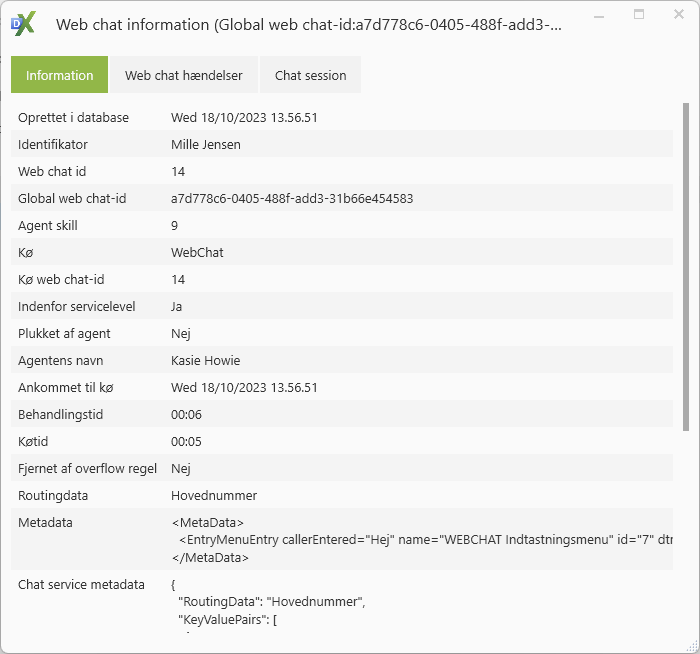
Task: Select the Routingdata value Hovednummer
Action: [x=214, y=496]
